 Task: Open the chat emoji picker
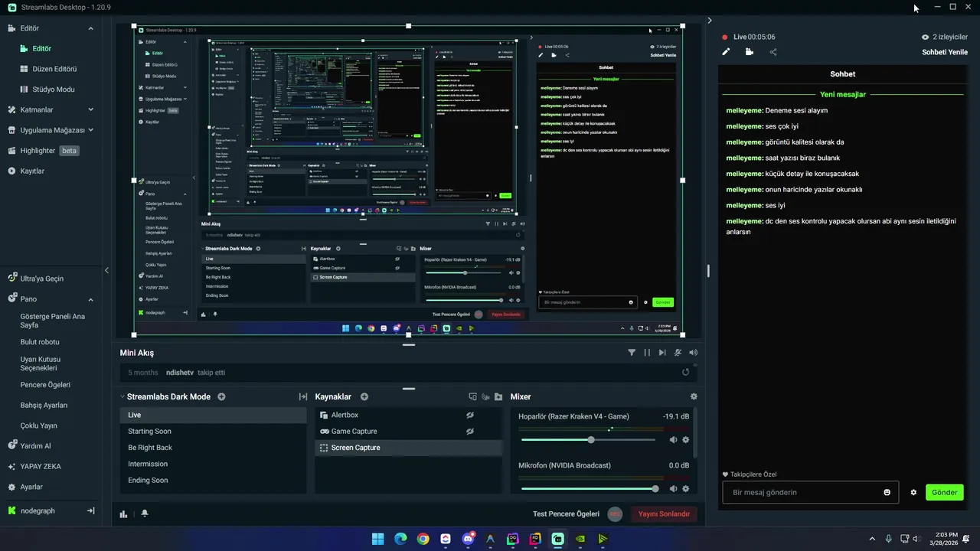click(x=887, y=492)
